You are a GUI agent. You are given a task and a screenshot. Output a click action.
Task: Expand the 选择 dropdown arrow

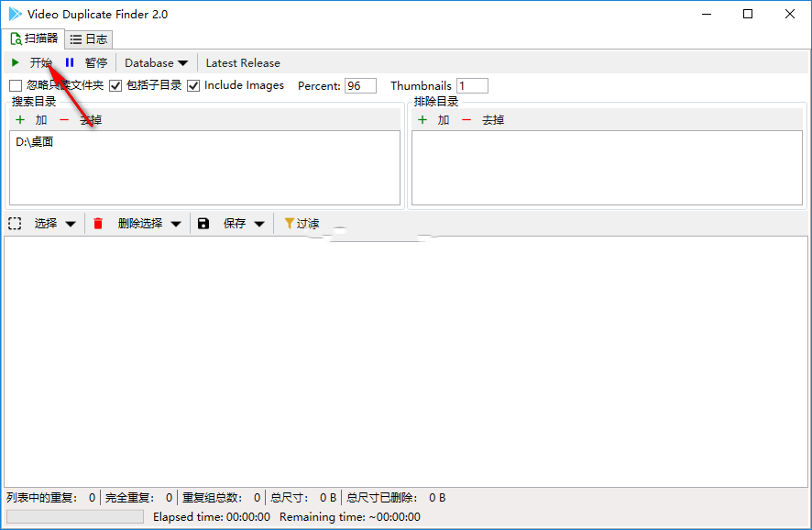coord(71,224)
